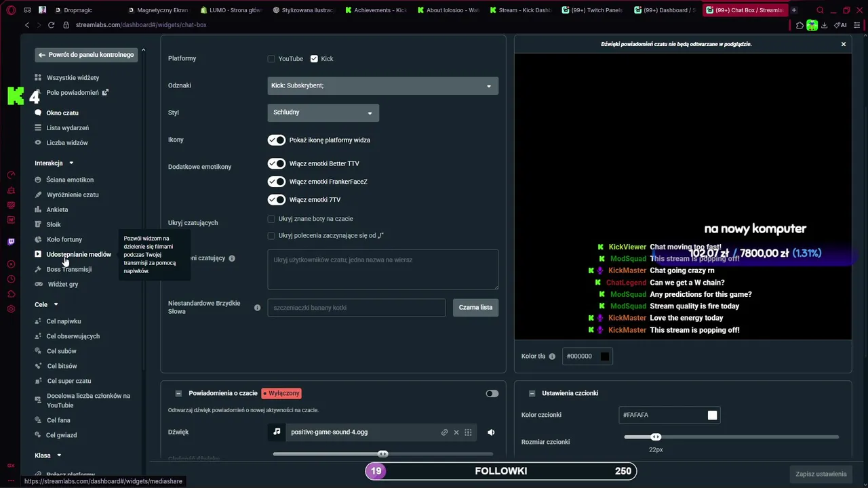
Task: Open the Styl dropdown set to Schludny
Action: pos(323,113)
